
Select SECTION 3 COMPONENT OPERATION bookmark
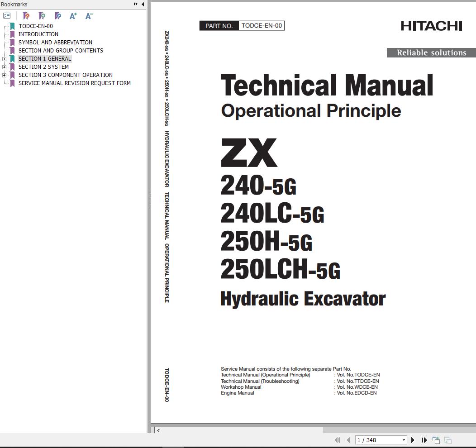pyautogui.click(x=65, y=75)
